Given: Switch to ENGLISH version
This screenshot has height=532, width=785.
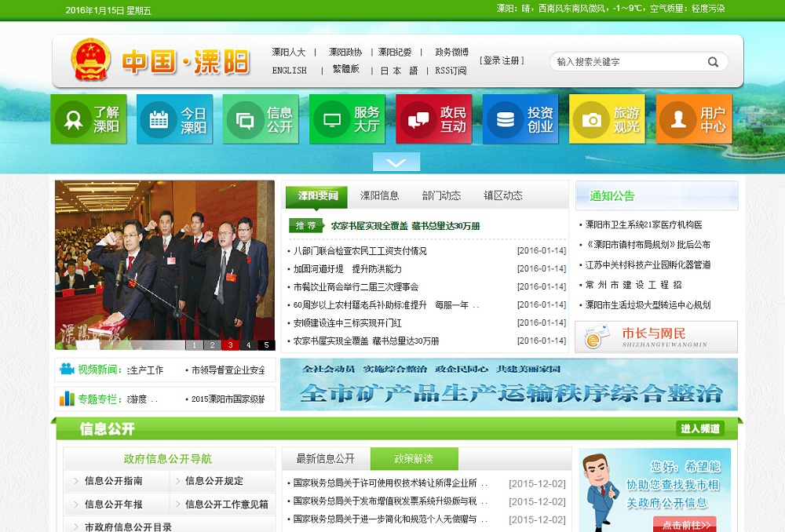Looking at the screenshot, I should click(290, 71).
